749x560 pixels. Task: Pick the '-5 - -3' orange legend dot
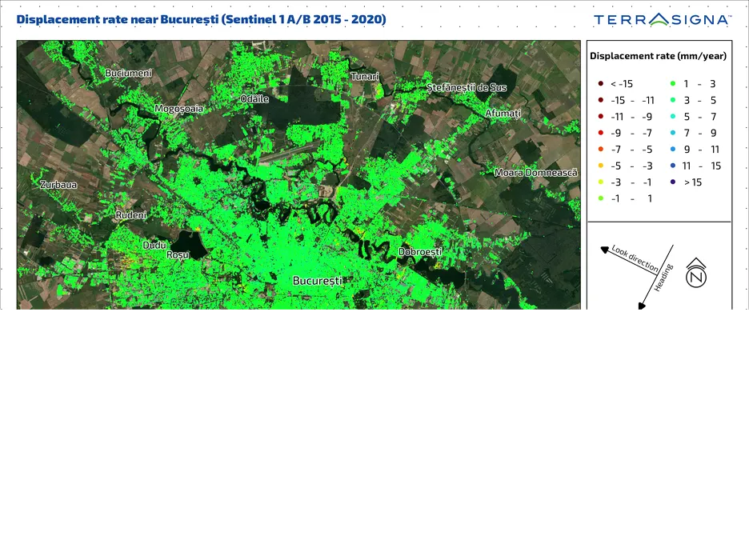[600, 166]
